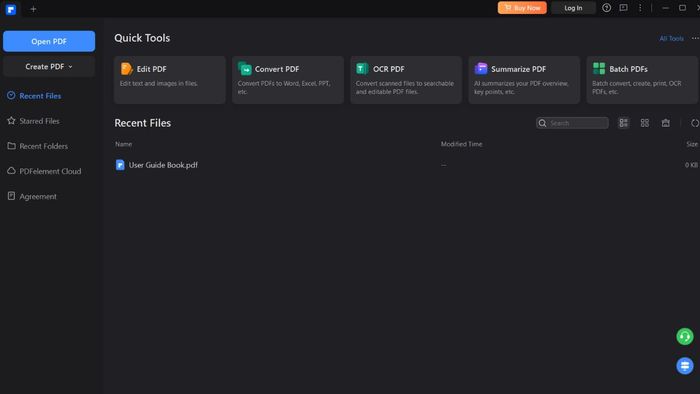This screenshot has width=700, height=394.
Task: Open the Edit PDF quick tool
Action: (170, 80)
